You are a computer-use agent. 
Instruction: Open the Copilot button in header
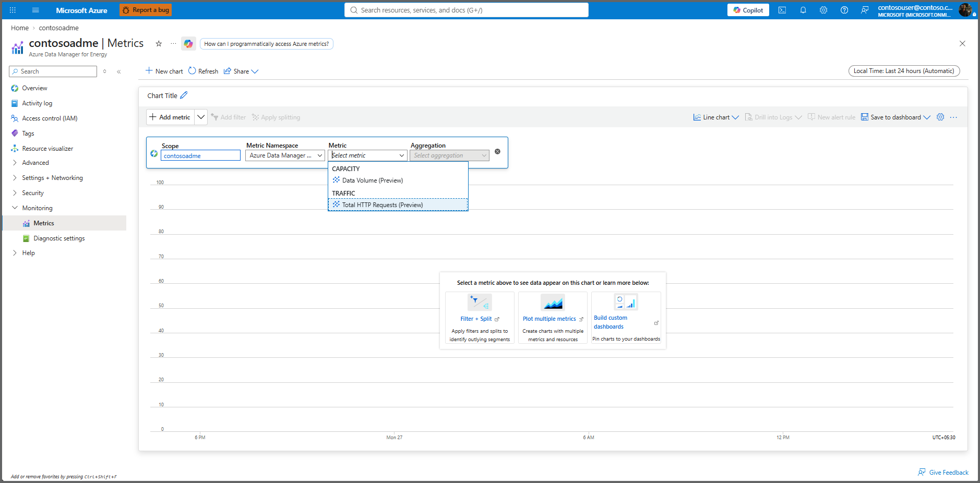[748, 10]
